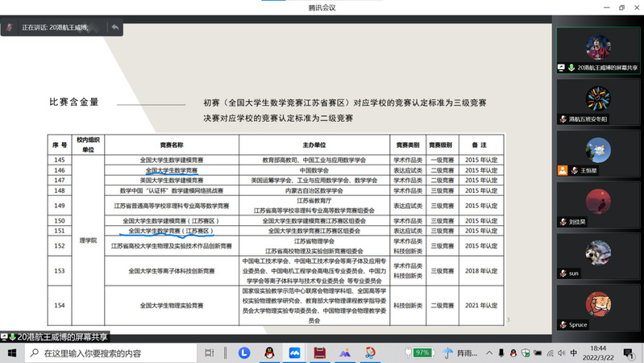Image resolution: width=644 pixels, height=363 pixels.
Task: Select the 王恒慈 participant tile
Action: tap(598, 154)
